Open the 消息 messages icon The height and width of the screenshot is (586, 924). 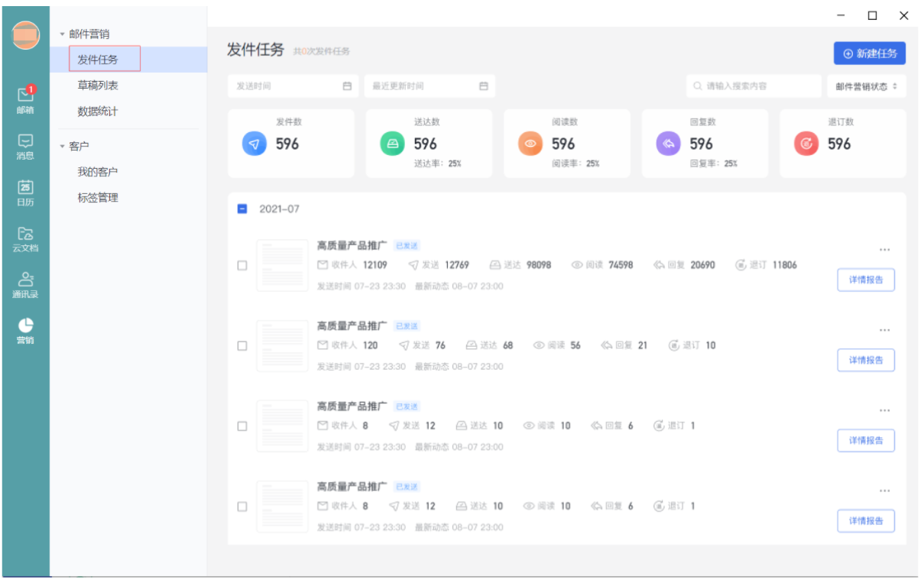[26, 146]
